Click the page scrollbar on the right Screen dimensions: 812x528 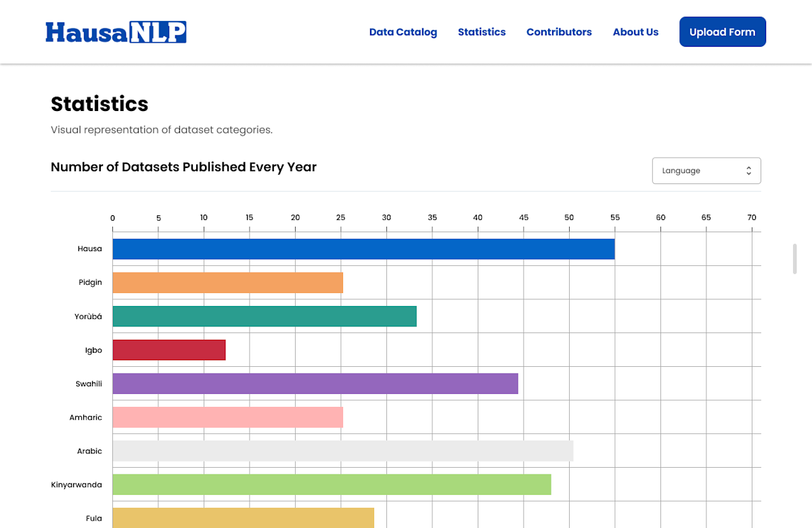[794, 259]
